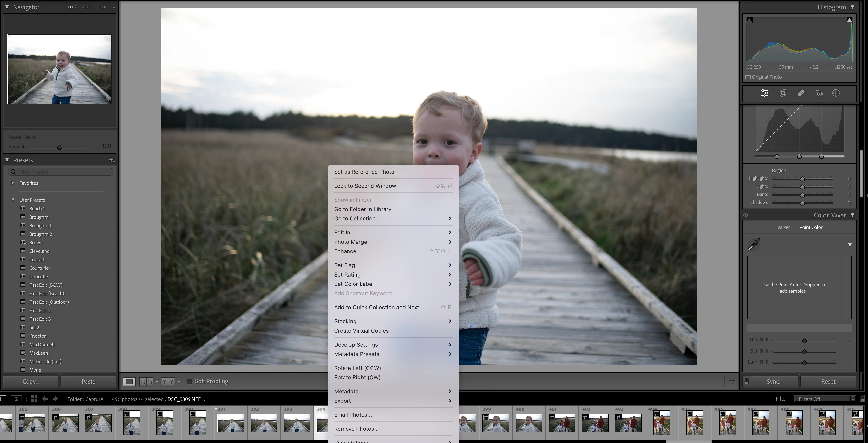Choose Create Virtual Copies from context menu
Viewport: 868px width, 443px height.
361,330
